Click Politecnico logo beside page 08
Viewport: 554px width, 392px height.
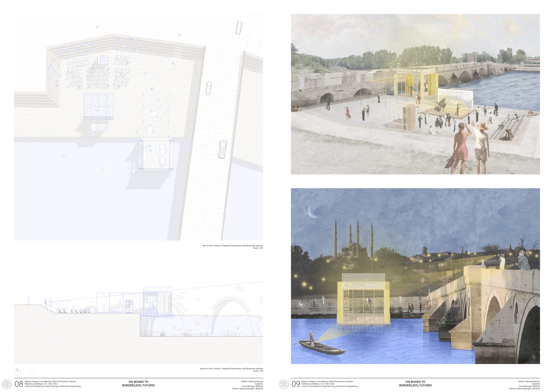[x=7, y=384]
